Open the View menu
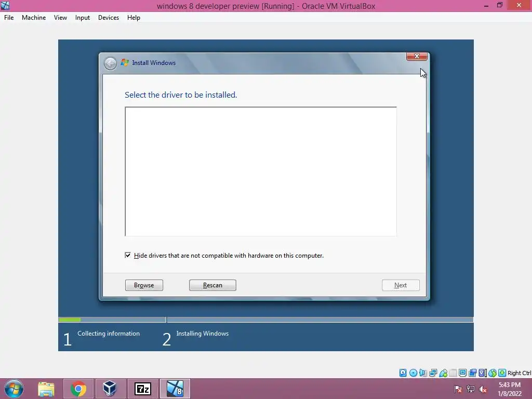 [60, 18]
